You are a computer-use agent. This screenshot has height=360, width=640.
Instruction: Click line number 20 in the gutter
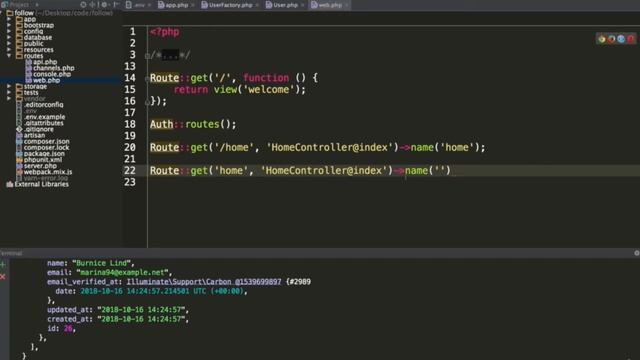point(130,147)
